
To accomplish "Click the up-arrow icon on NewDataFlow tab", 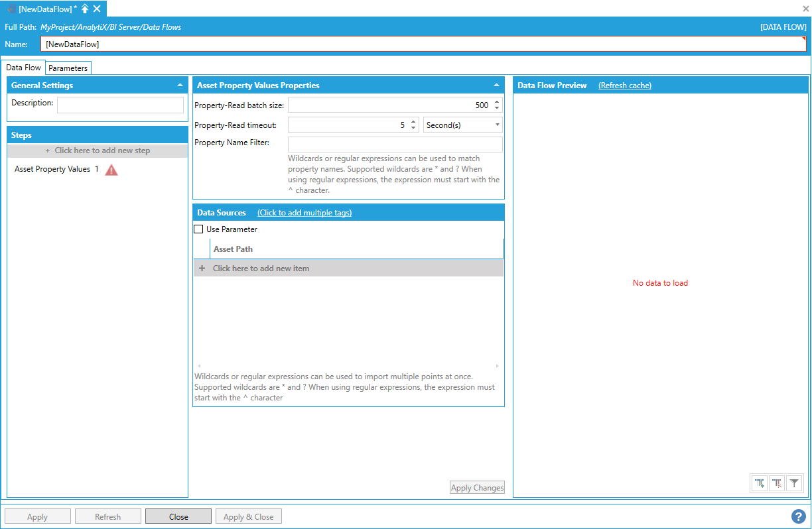I will tap(85, 9).
